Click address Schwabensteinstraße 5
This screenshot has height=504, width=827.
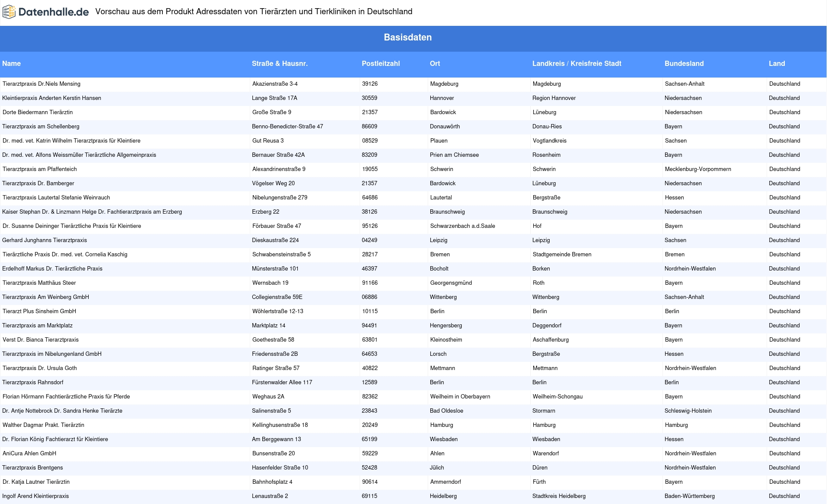(281, 255)
